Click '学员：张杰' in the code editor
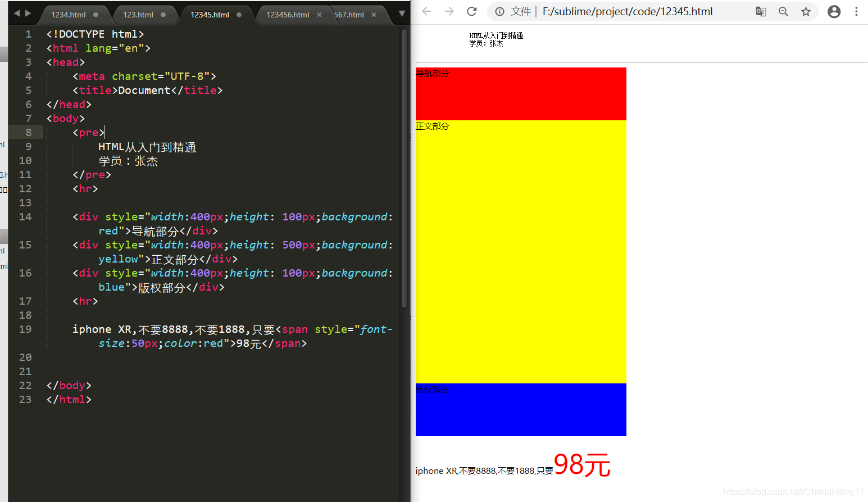 point(128,161)
